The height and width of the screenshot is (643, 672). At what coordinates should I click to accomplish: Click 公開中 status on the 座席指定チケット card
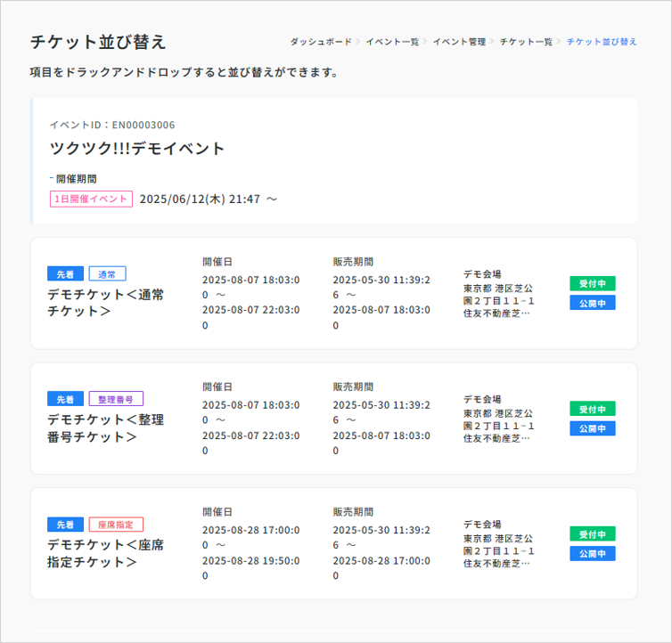(x=593, y=553)
